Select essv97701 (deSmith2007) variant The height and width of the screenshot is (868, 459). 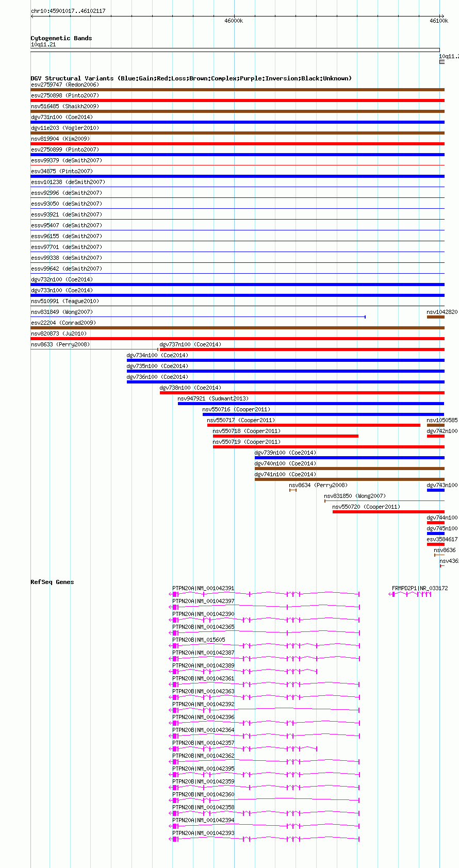point(67,247)
